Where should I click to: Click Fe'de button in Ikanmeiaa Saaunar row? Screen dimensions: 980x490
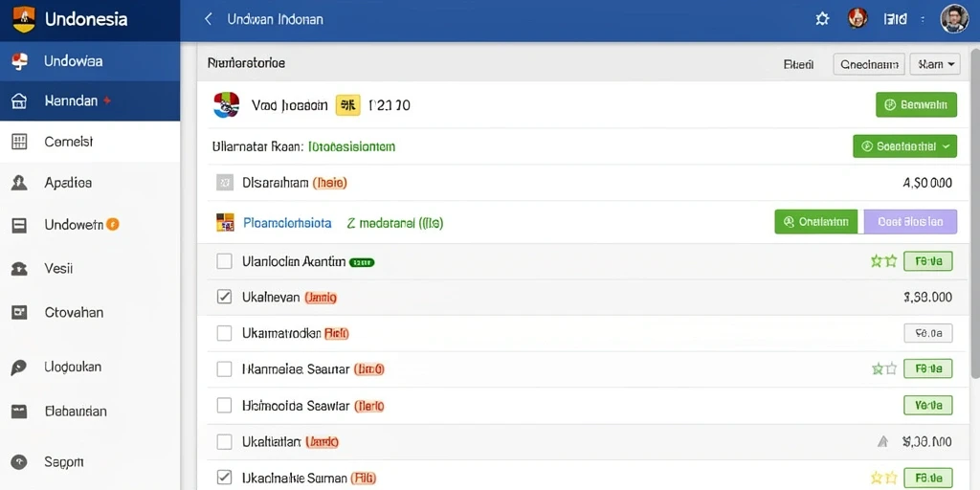pos(928,368)
